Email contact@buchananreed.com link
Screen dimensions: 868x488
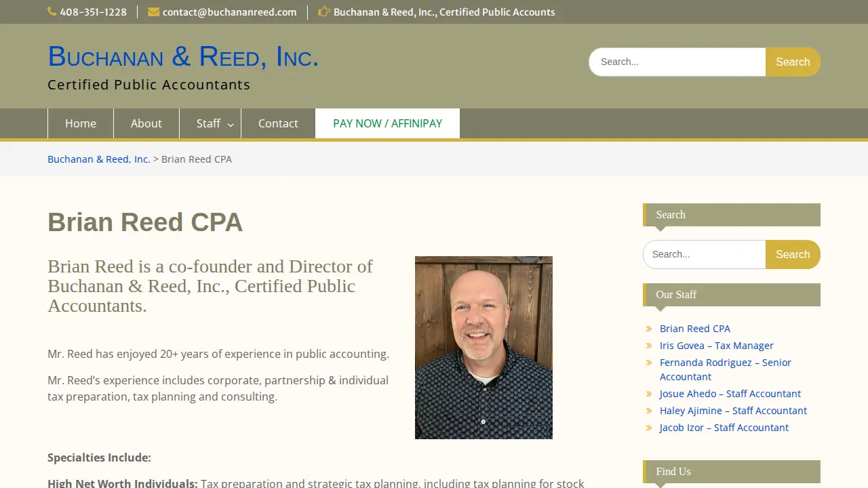229,12
